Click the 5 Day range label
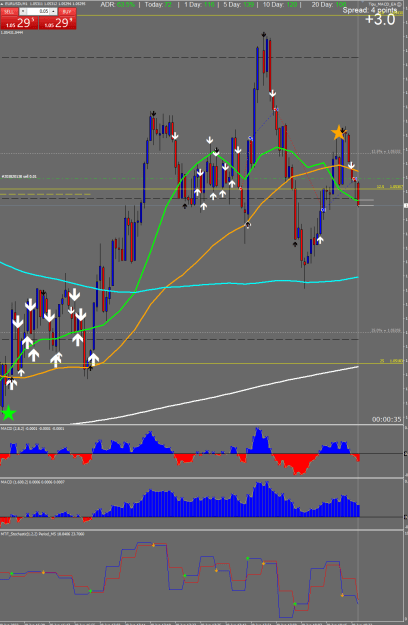Image resolution: width=408 pixels, height=625 pixels. click(238, 5)
